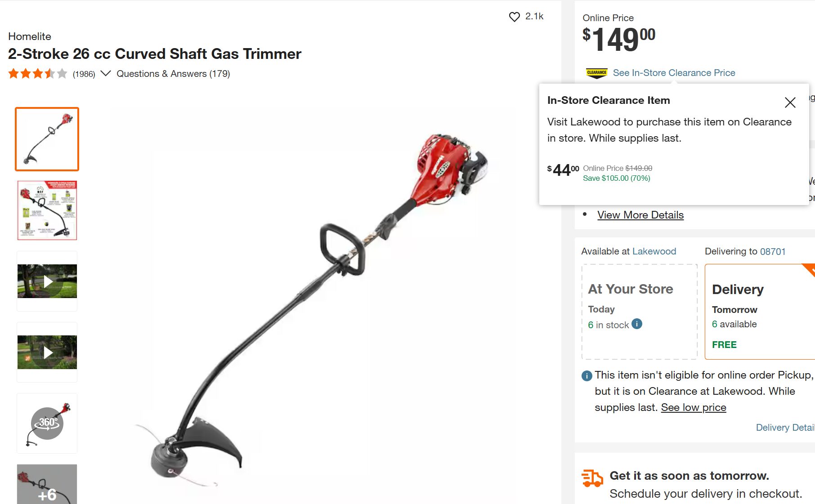Viewport: 815px width, 504px height.
Task: Click the yellow Clearance tag icon
Action: tap(596, 73)
